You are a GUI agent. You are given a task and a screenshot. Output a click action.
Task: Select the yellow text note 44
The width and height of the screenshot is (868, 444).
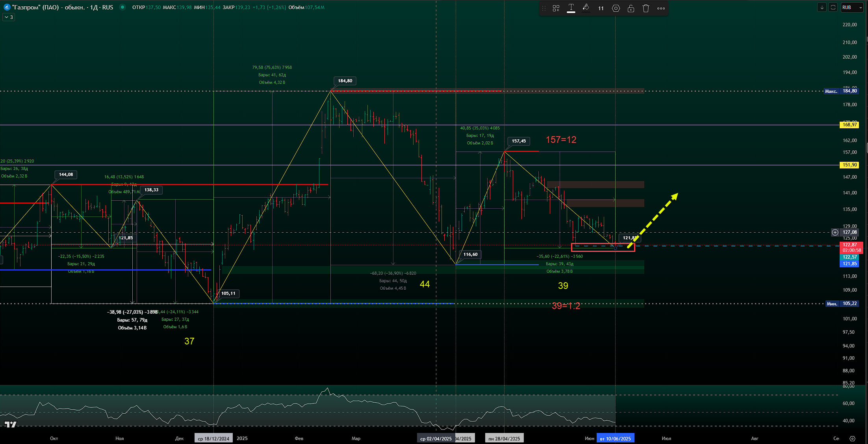click(x=425, y=284)
